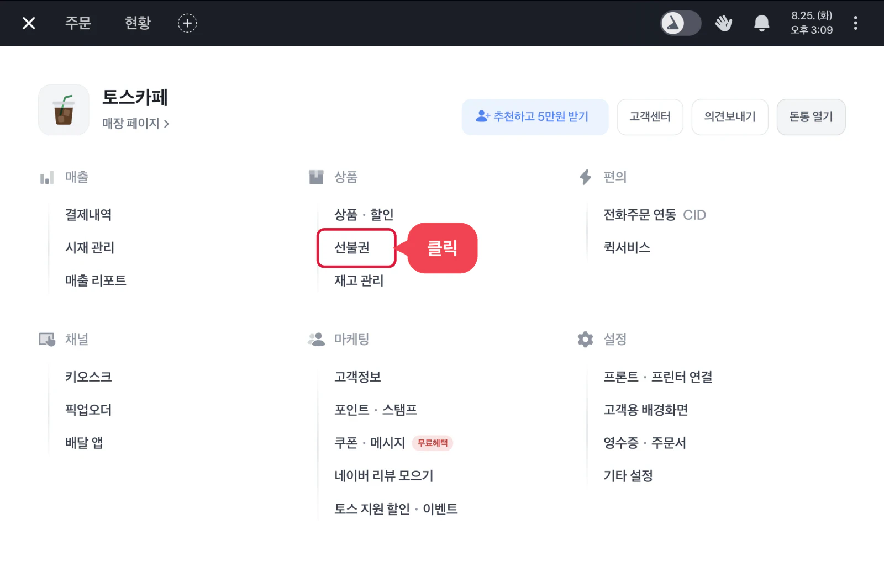Open 픽업오더 menu item
Image resolution: width=884 pixels, height=588 pixels.
click(88, 410)
